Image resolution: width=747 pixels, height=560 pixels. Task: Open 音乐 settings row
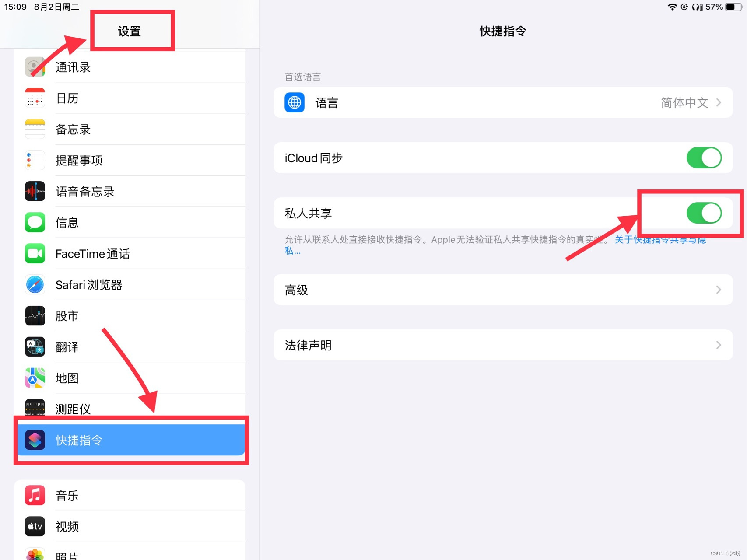pyautogui.click(x=130, y=495)
